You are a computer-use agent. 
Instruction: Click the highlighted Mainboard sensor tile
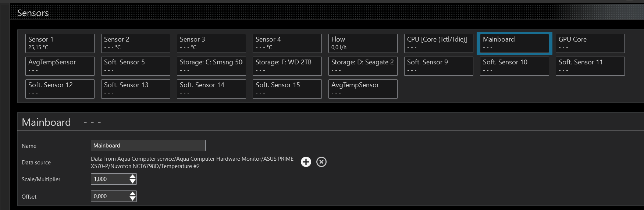click(514, 43)
